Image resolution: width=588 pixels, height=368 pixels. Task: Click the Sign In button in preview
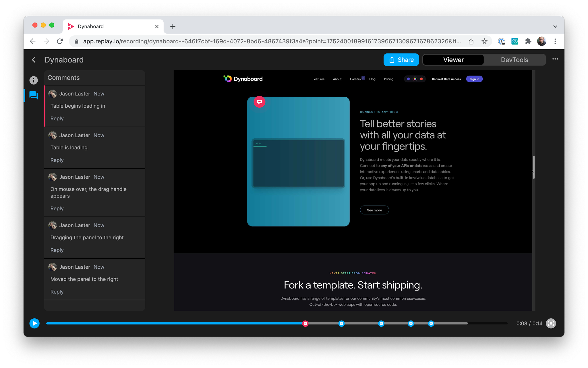pyautogui.click(x=474, y=79)
